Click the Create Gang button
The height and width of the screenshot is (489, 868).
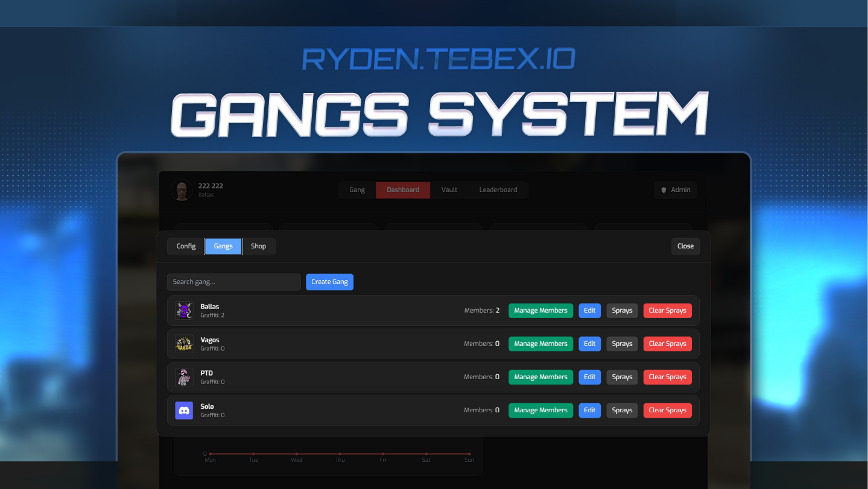pos(329,282)
